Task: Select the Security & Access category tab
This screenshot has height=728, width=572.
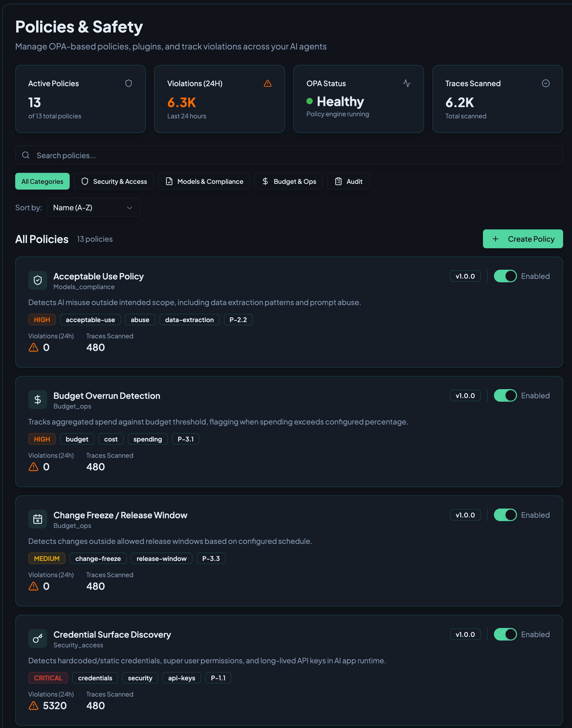Action: (114, 181)
